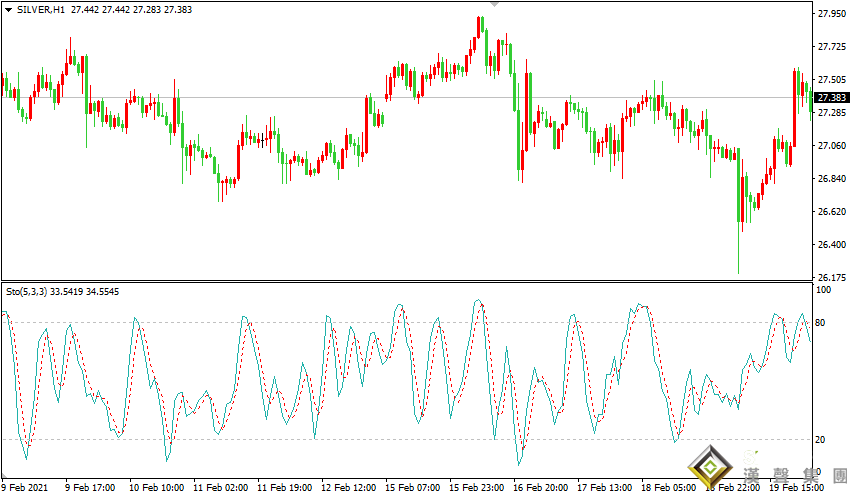
Task: Click the 27.725 price axis label
Action: click(832, 47)
